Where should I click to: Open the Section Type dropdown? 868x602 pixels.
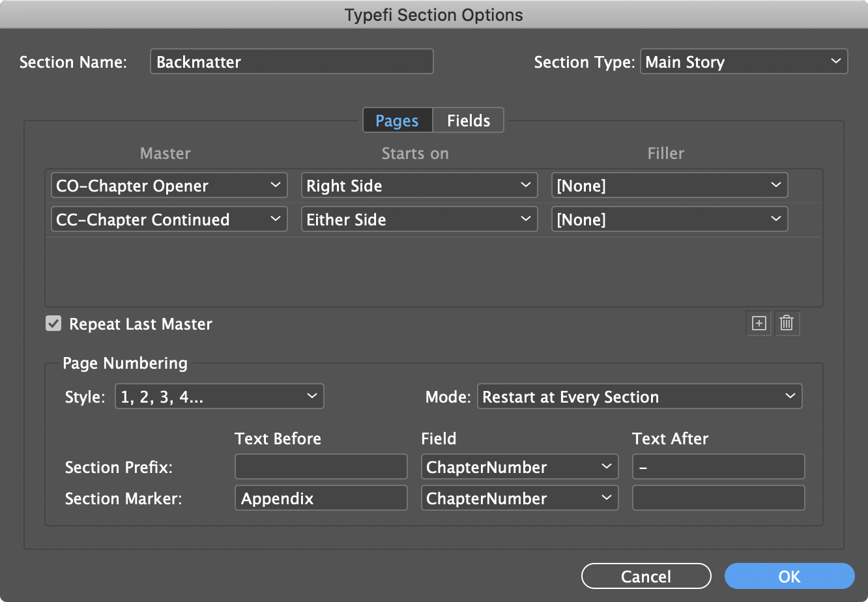point(744,62)
